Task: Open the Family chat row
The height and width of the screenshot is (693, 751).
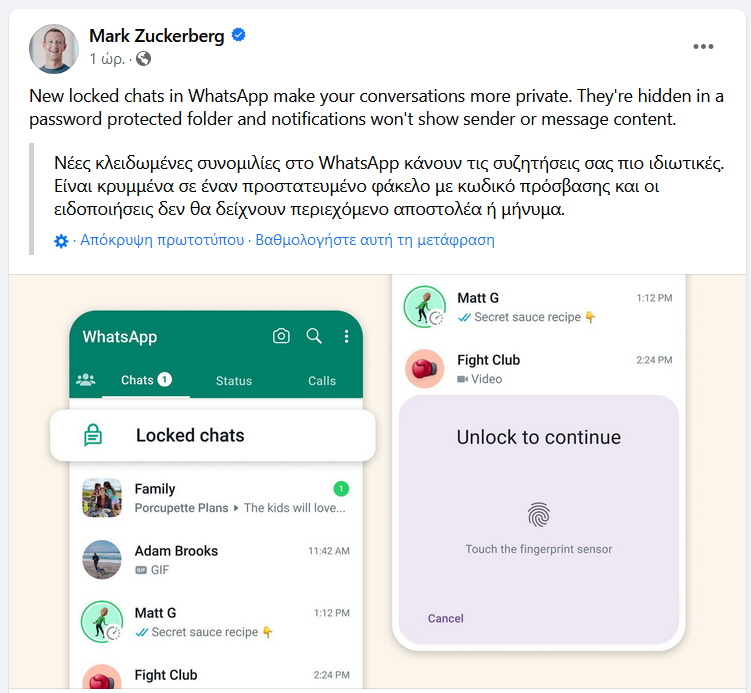Action: 216,498
